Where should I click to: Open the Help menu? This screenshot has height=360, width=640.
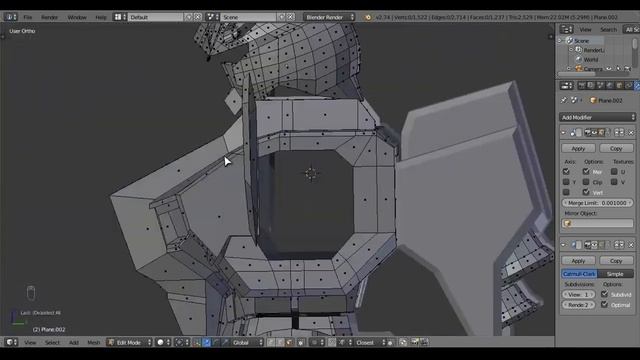100,17
